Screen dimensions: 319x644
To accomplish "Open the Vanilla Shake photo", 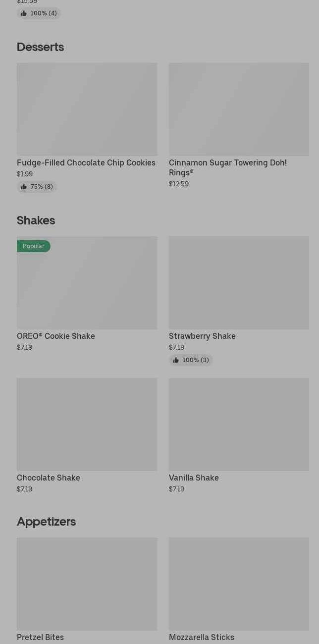I will [x=239, y=424].
